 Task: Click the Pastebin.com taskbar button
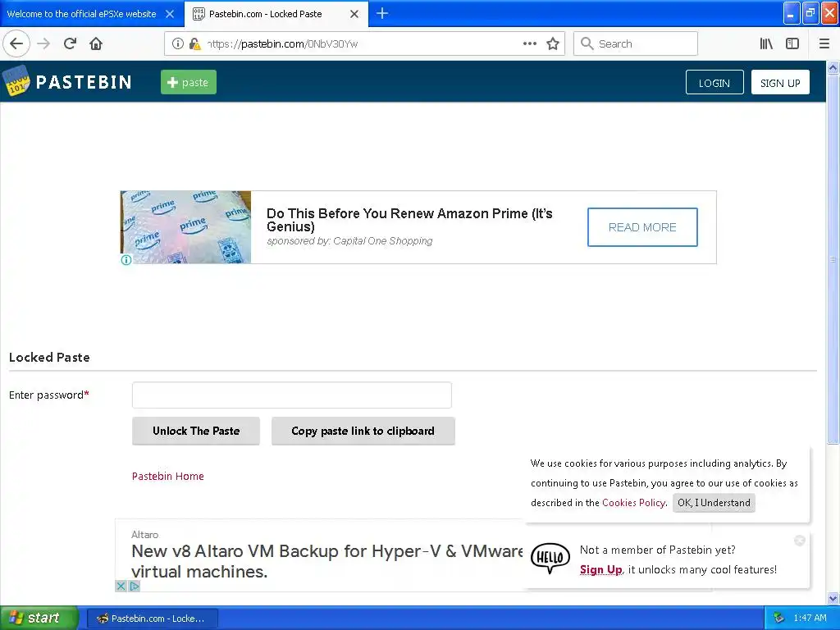(152, 619)
